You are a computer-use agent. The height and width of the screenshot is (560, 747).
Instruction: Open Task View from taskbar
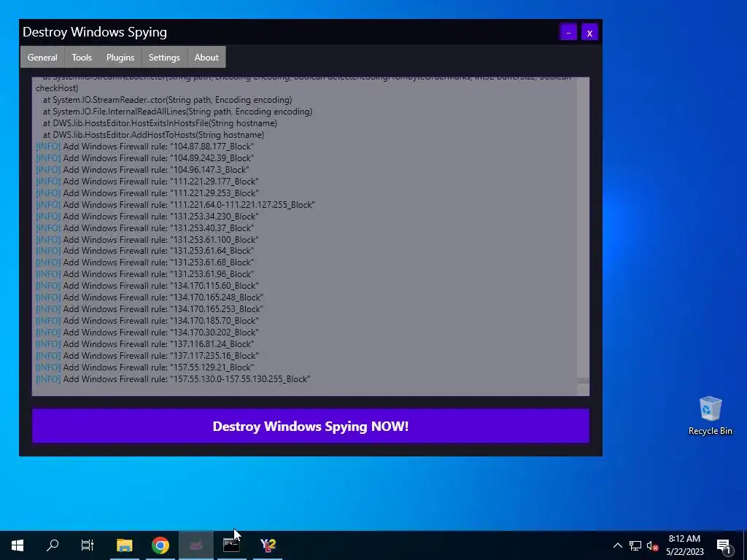click(x=88, y=545)
